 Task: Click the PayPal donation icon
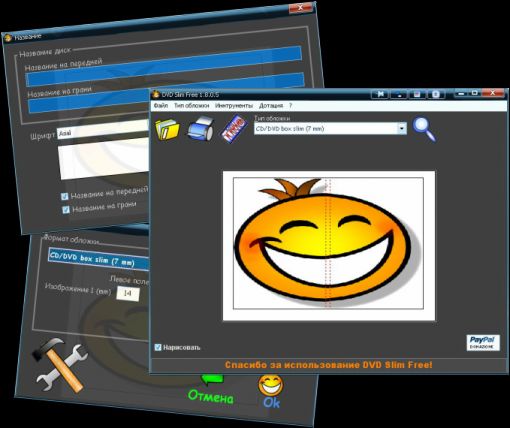point(483,343)
